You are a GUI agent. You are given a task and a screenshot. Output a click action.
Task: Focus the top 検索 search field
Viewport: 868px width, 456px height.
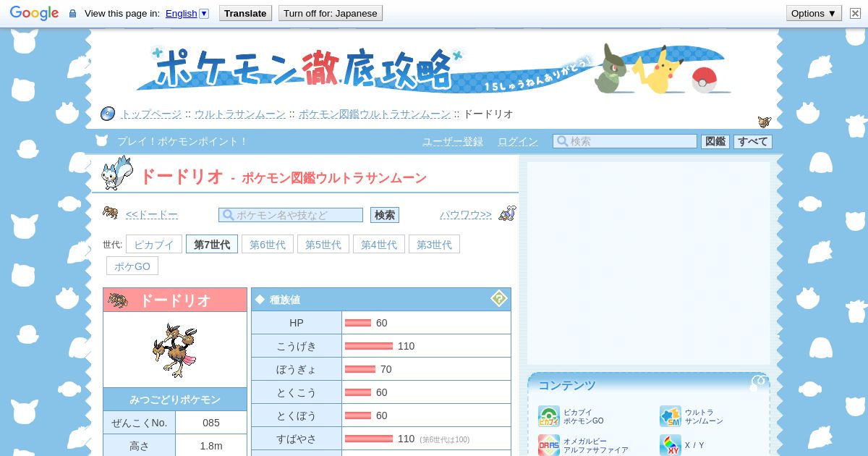(x=625, y=141)
